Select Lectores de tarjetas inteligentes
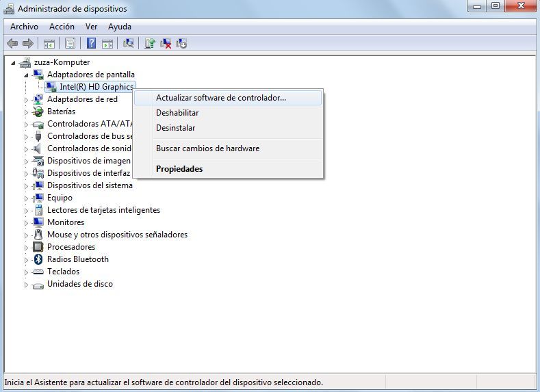This screenshot has height=392, width=540. pyautogui.click(x=103, y=210)
